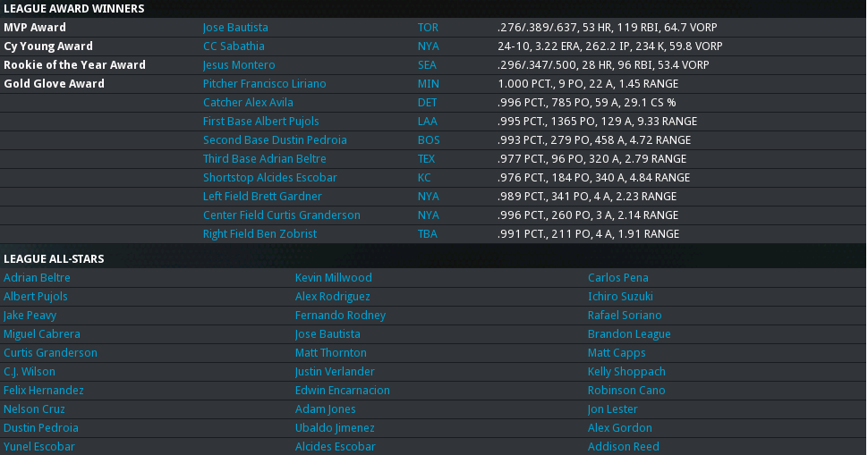This screenshot has width=868, height=455.
Task: Open Addison Reed's player page
Action: coord(623,447)
